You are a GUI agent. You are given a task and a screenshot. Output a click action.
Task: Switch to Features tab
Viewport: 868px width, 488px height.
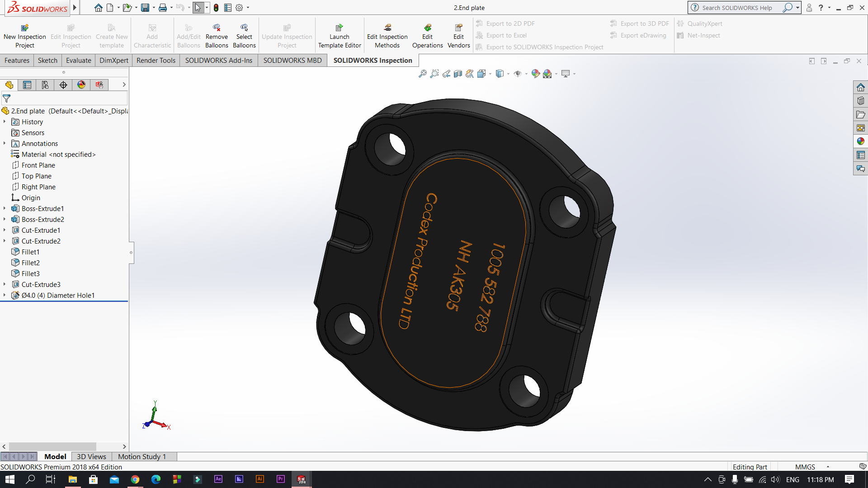(x=17, y=60)
